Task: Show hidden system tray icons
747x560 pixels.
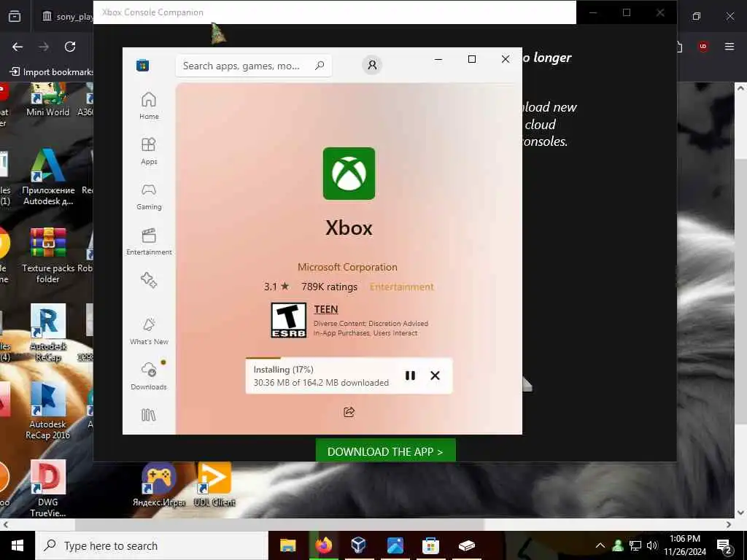Action: (x=600, y=545)
